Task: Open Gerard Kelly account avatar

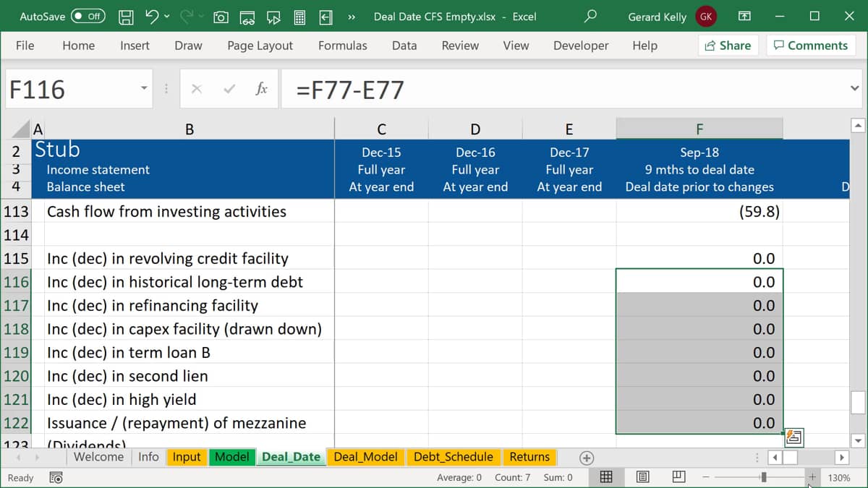Action: [706, 16]
